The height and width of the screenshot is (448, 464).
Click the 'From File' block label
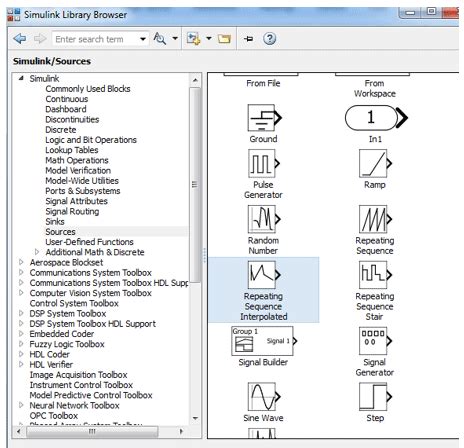[x=263, y=83]
